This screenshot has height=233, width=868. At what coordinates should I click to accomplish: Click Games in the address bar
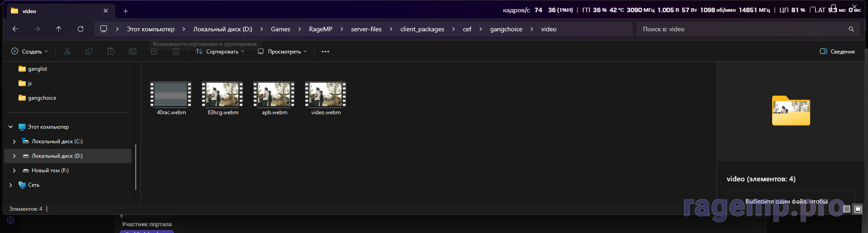click(281, 29)
